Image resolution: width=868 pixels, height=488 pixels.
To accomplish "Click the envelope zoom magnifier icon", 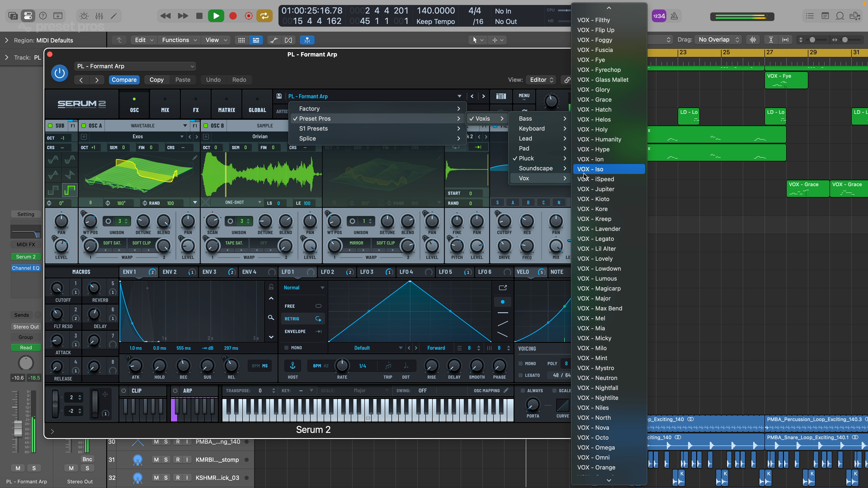I will (x=271, y=318).
